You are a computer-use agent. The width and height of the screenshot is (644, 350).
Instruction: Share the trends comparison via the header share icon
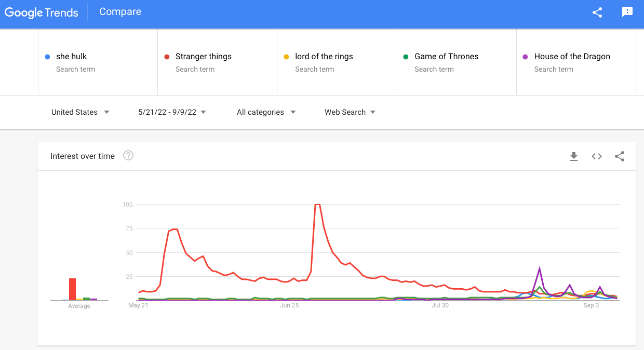[597, 12]
